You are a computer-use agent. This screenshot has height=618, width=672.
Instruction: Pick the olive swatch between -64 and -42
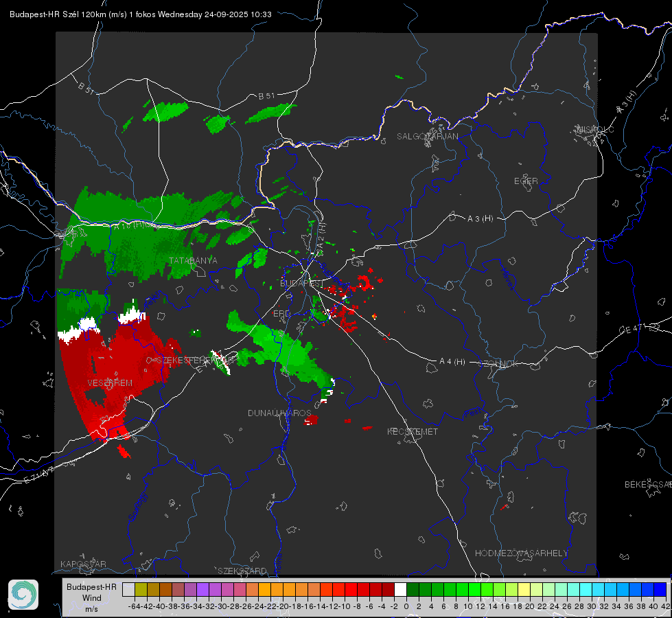tap(141, 589)
